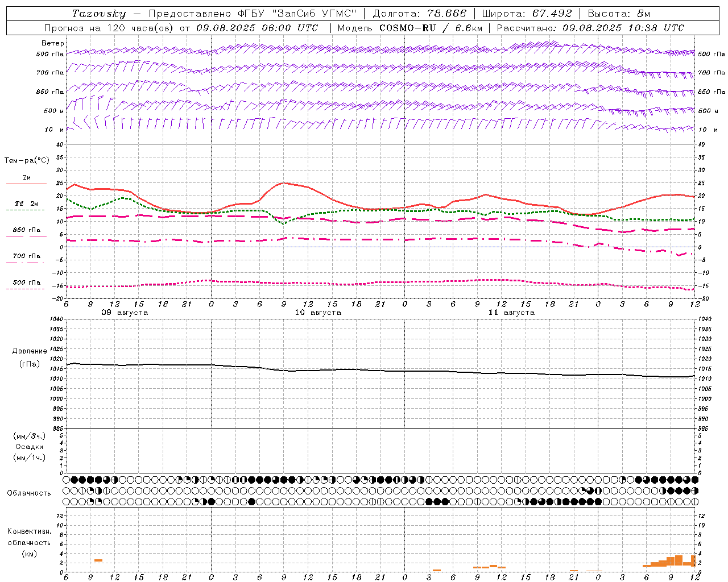Click the orange convective bar near hour 9 on 09 августа
This screenshot has height=582, width=728.
tap(98, 560)
